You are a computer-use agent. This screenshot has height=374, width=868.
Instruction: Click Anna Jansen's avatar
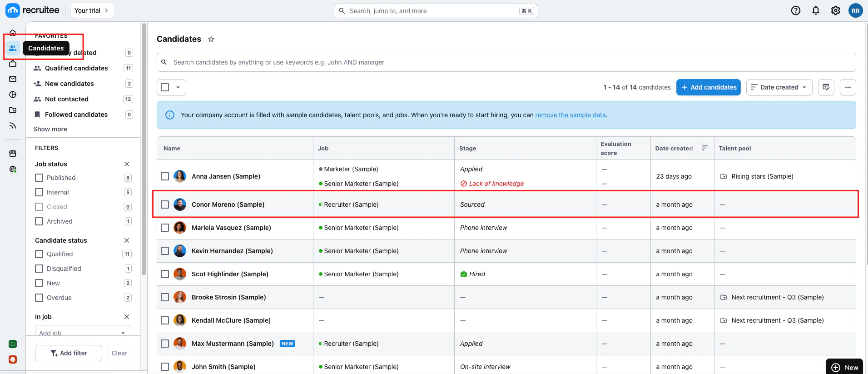180,176
